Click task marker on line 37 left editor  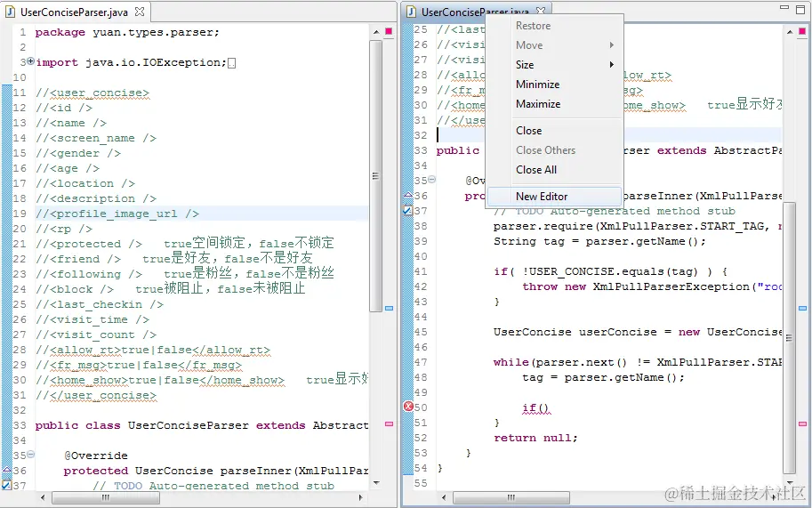point(7,485)
